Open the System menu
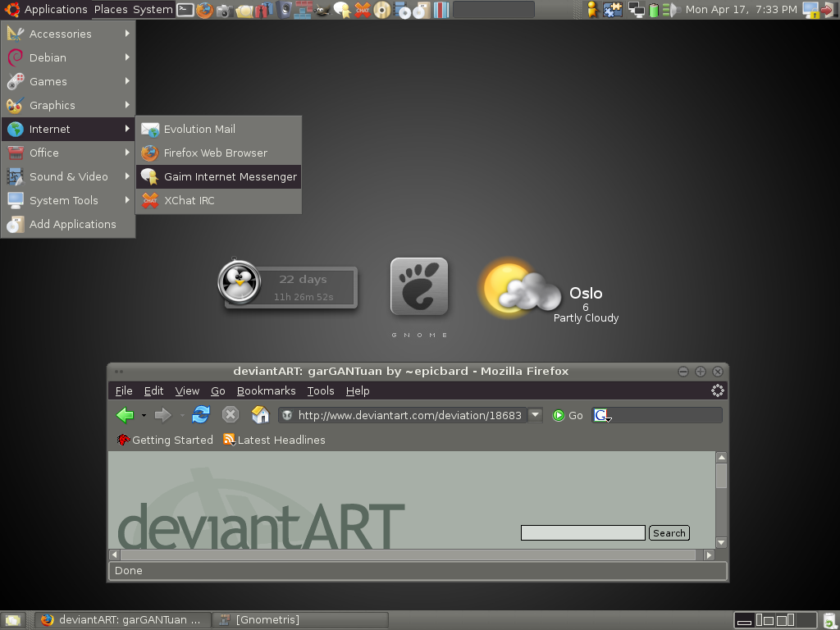This screenshot has height=630, width=840. point(153,10)
